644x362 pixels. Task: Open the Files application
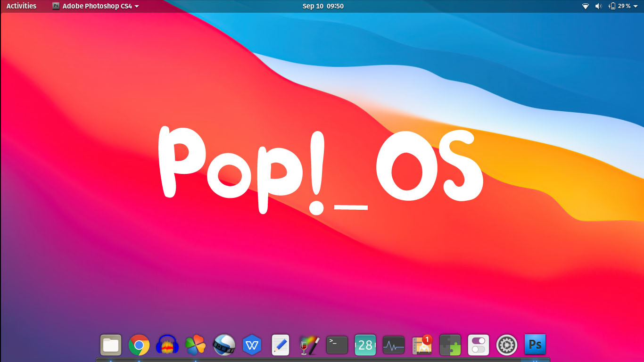(x=111, y=345)
